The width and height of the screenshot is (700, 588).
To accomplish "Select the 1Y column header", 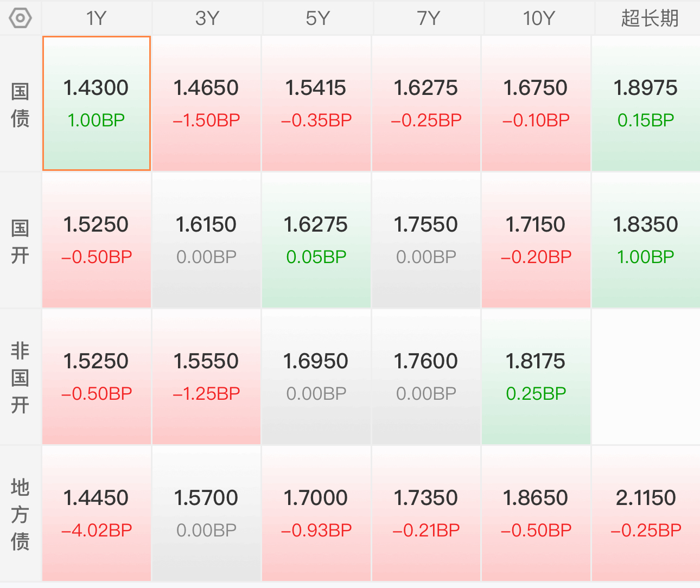I will click(x=97, y=18).
